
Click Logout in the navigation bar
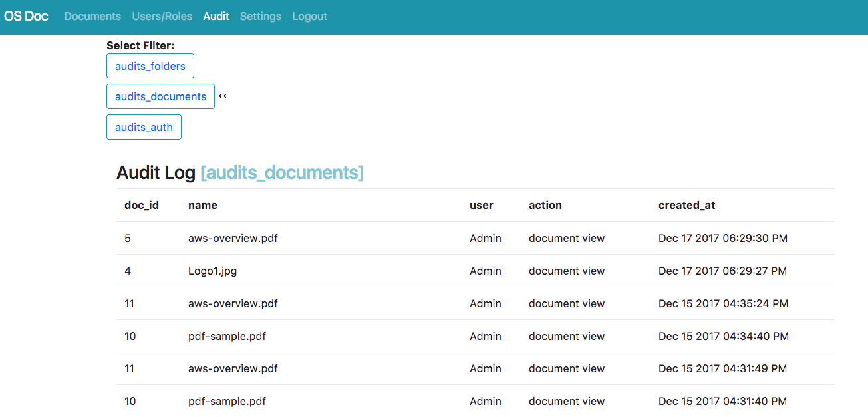click(x=309, y=16)
